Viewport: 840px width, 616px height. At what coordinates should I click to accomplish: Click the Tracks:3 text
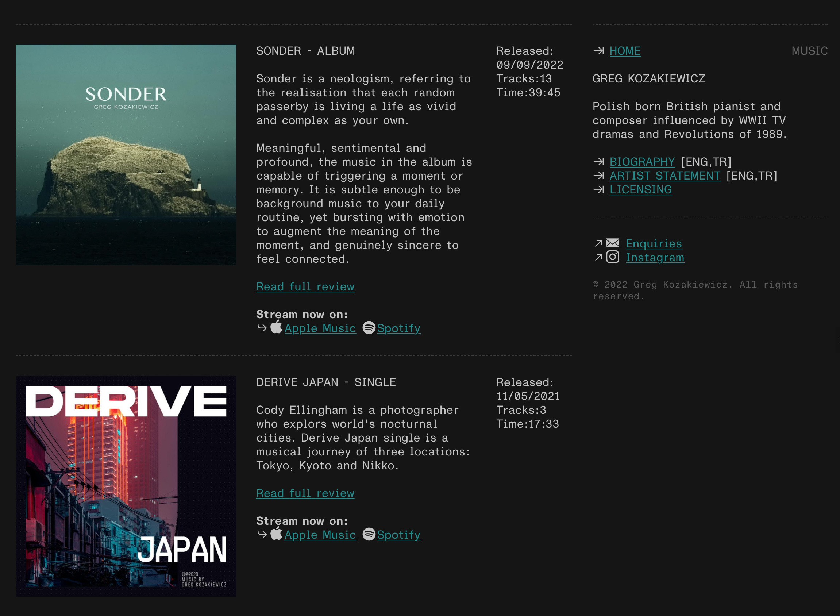point(521,410)
